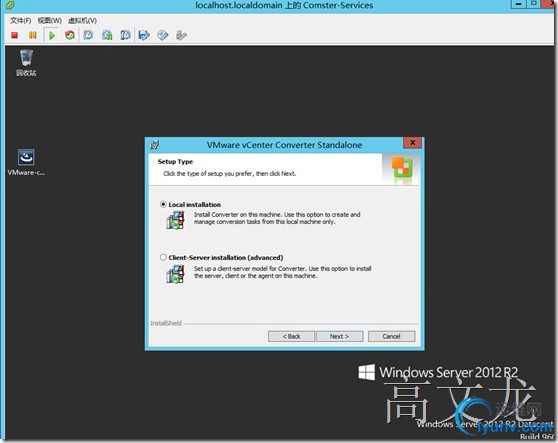Open the 虚拟机(V) menu
Image resolution: width=558 pixels, height=443 pixels.
click(x=82, y=21)
